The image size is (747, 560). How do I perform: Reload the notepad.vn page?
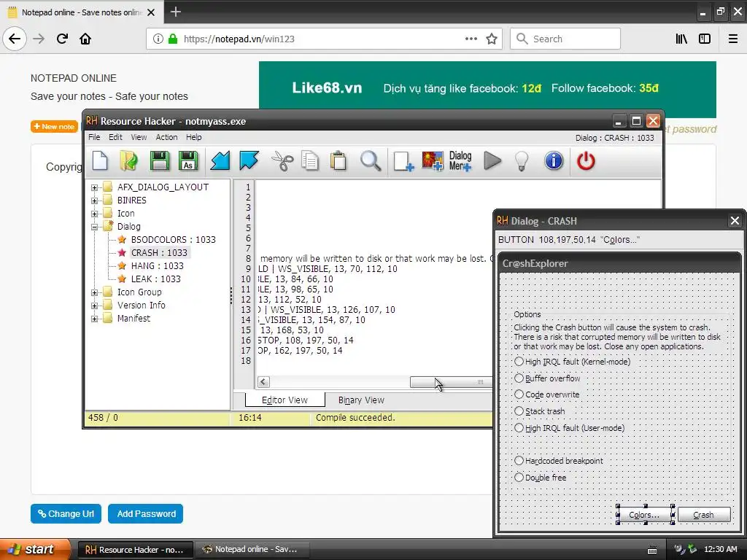(62, 39)
